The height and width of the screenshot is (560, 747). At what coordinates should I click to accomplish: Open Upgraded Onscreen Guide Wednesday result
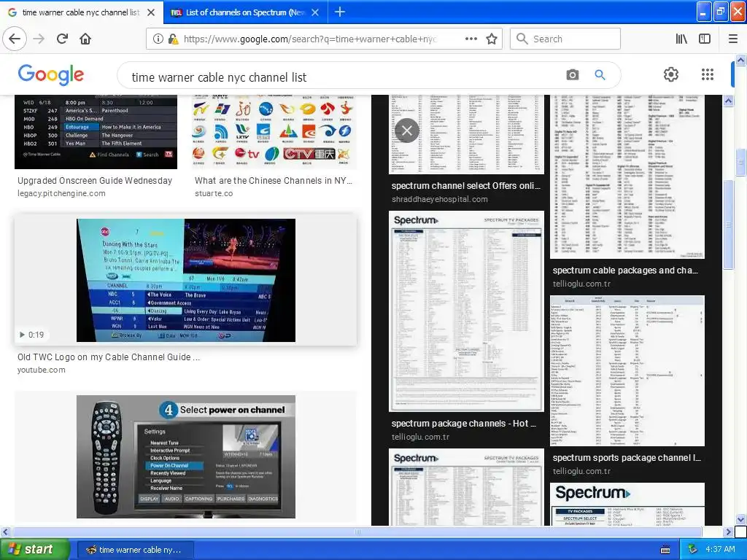(x=95, y=181)
